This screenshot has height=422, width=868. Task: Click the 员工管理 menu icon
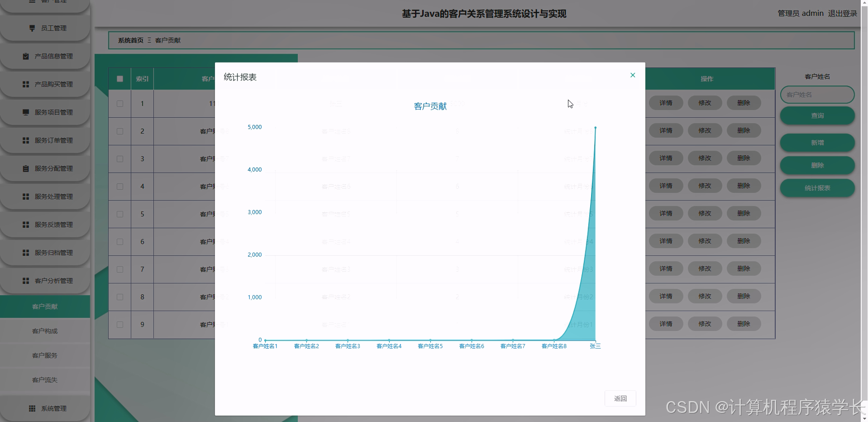32,28
